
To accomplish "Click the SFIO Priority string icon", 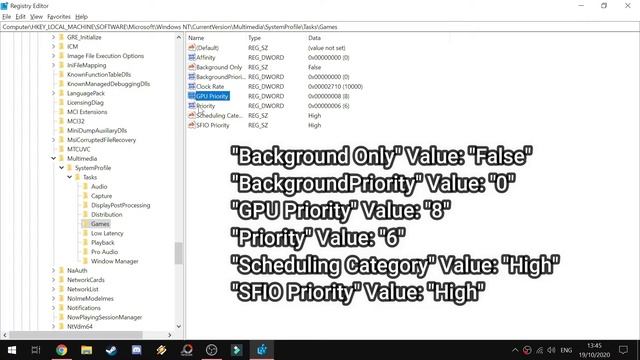I will point(191,125).
